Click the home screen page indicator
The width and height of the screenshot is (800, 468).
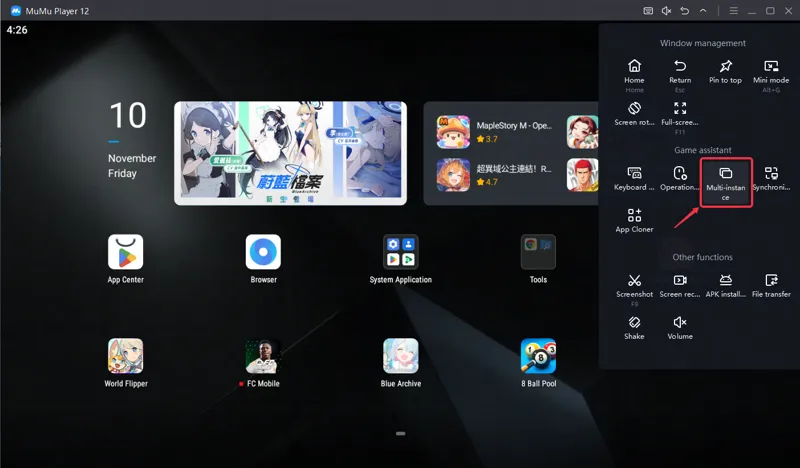coord(401,433)
